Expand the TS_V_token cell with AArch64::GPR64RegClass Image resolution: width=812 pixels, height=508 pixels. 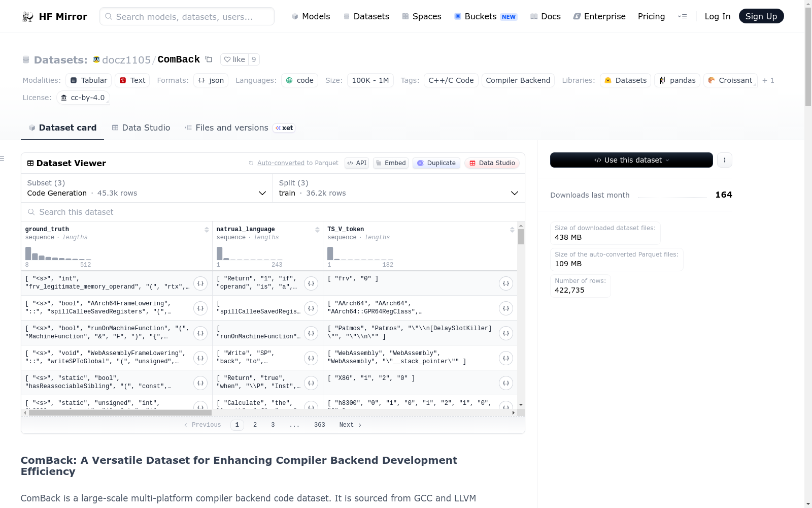click(x=506, y=308)
